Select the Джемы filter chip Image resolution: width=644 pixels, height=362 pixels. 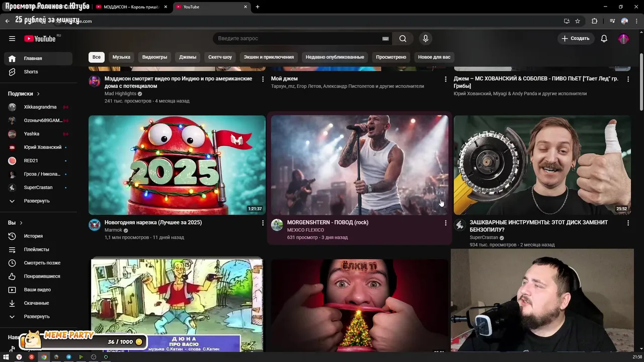(188, 57)
